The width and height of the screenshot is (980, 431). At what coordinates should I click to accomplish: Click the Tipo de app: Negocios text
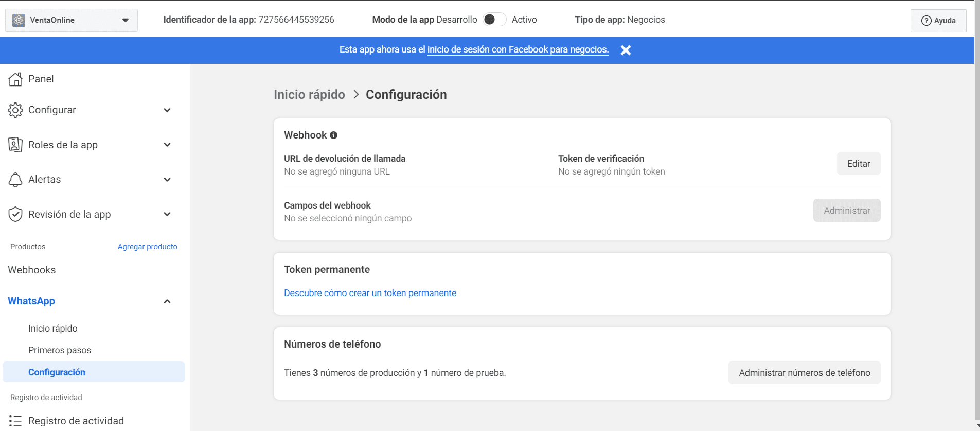620,20
